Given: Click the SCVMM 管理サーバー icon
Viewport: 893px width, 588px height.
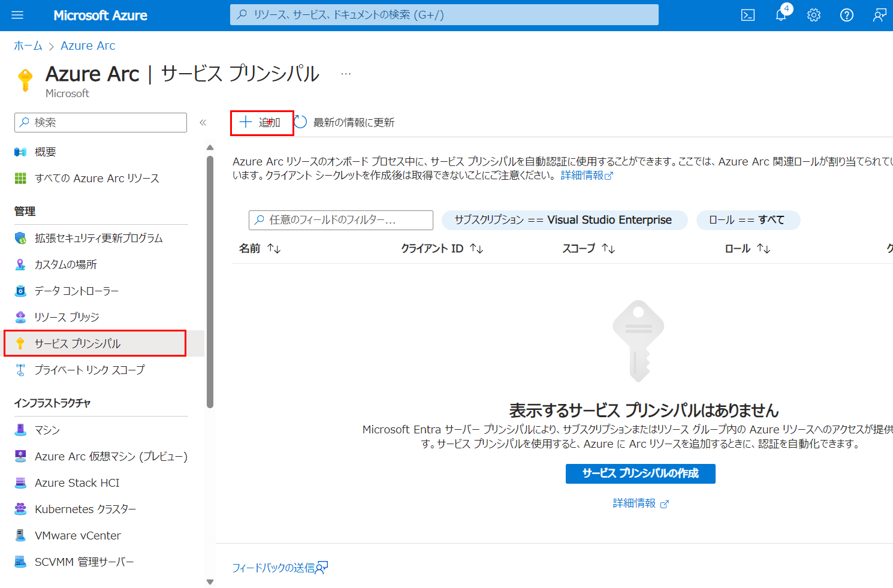Looking at the screenshot, I should pos(20,562).
